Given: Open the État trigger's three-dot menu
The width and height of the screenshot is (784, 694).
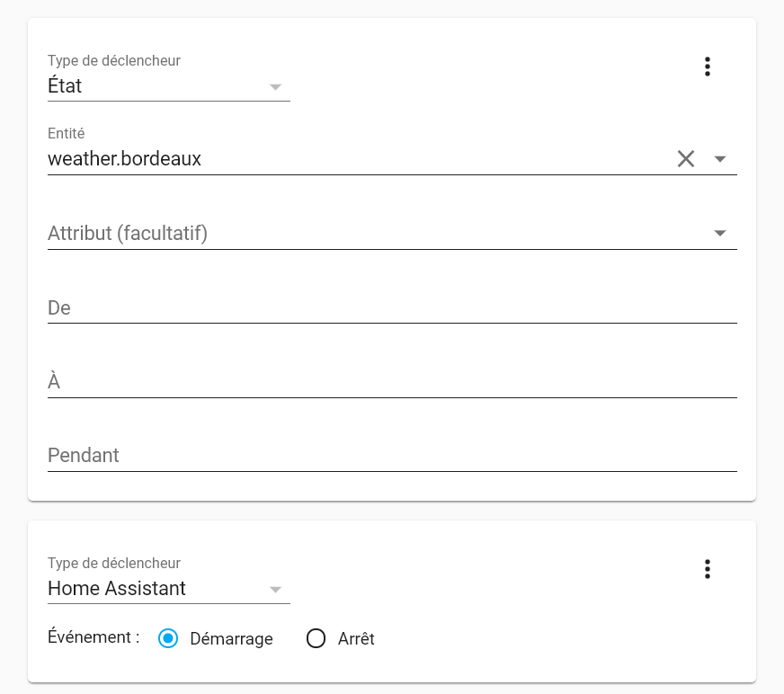Looking at the screenshot, I should tap(707, 67).
